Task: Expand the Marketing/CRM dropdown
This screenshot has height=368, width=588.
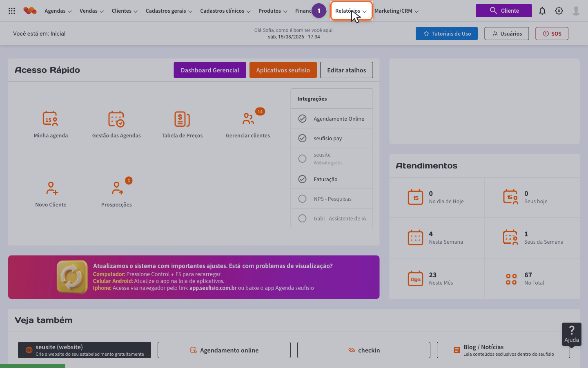Action: pyautogui.click(x=396, y=11)
